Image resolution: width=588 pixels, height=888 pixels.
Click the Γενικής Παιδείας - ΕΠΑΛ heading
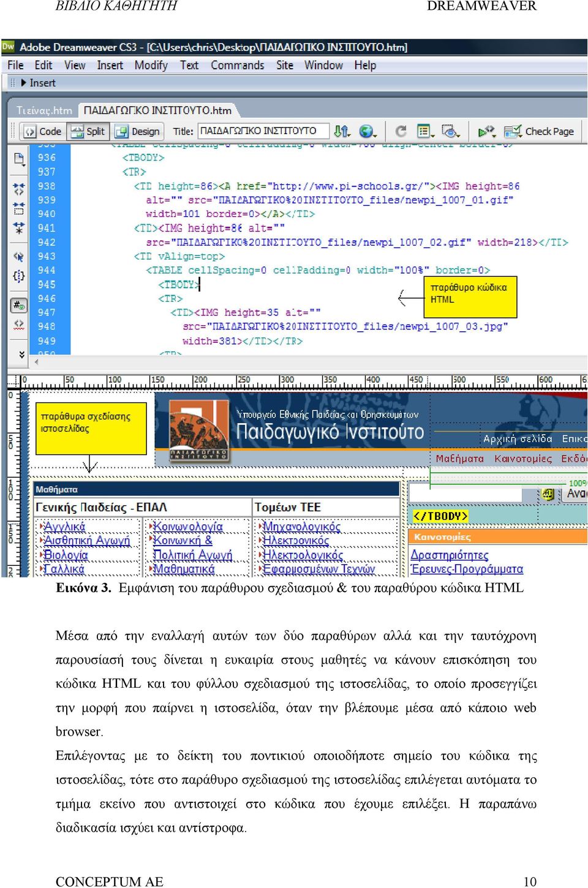[x=101, y=507]
